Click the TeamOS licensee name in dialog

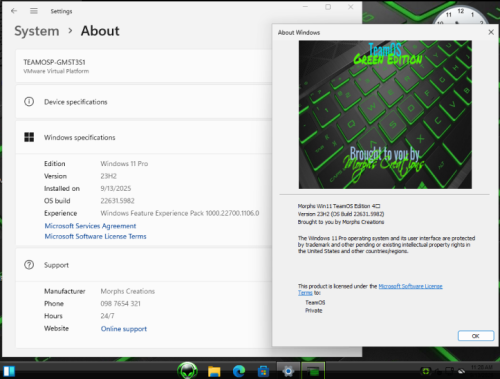pos(315,302)
